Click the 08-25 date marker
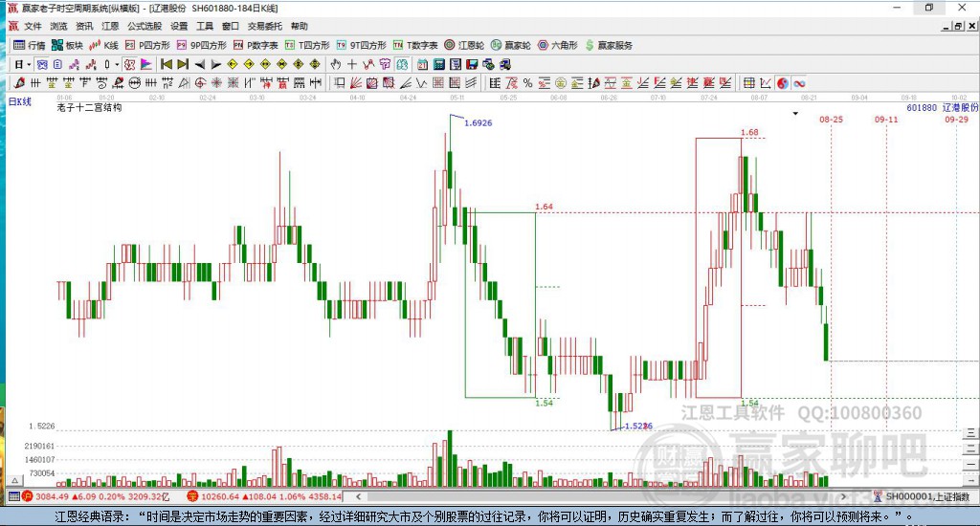Viewport: 980px width, 526px height. (832, 120)
